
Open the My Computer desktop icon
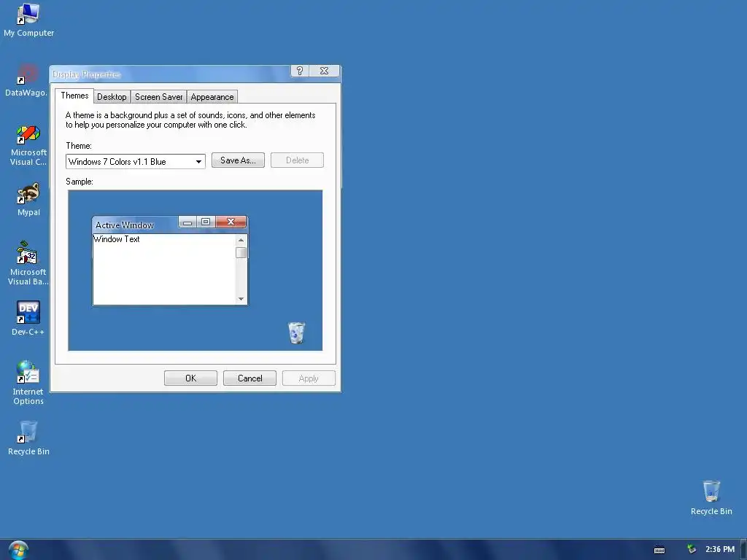(x=28, y=20)
